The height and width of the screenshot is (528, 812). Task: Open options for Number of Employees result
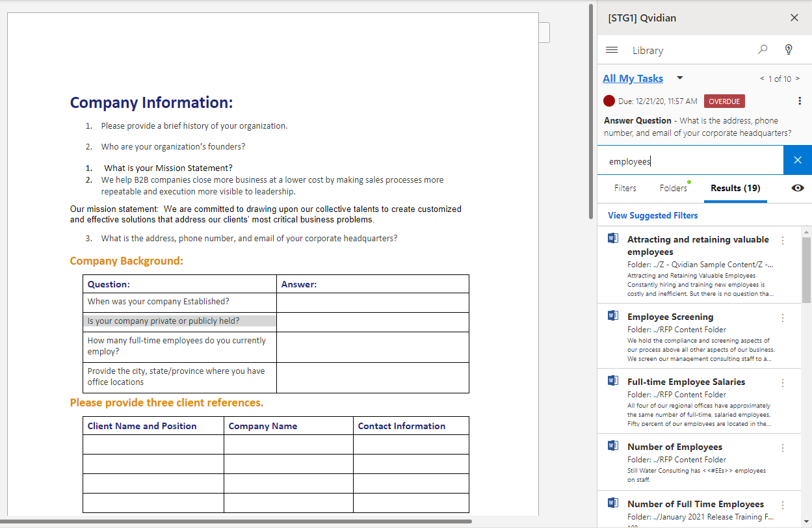point(782,447)
